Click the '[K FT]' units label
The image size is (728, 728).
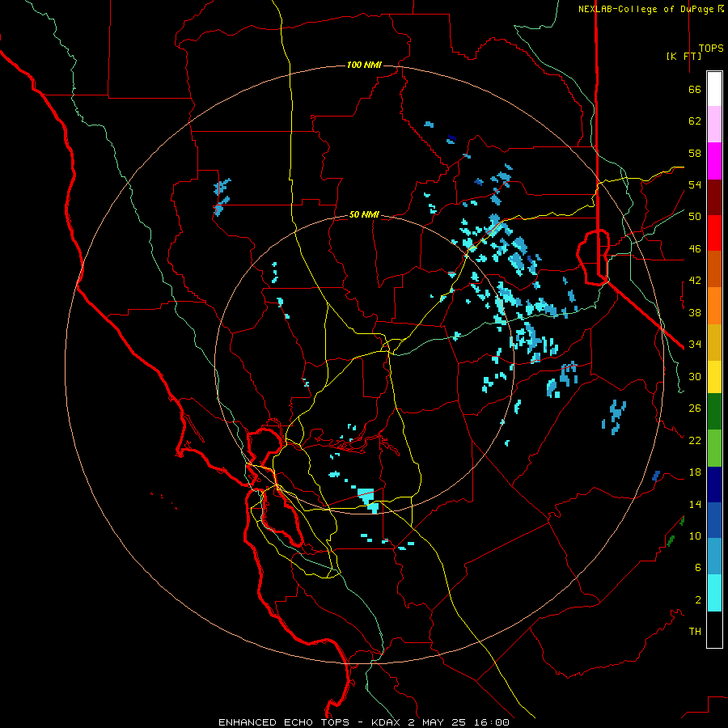click(684, 56)
